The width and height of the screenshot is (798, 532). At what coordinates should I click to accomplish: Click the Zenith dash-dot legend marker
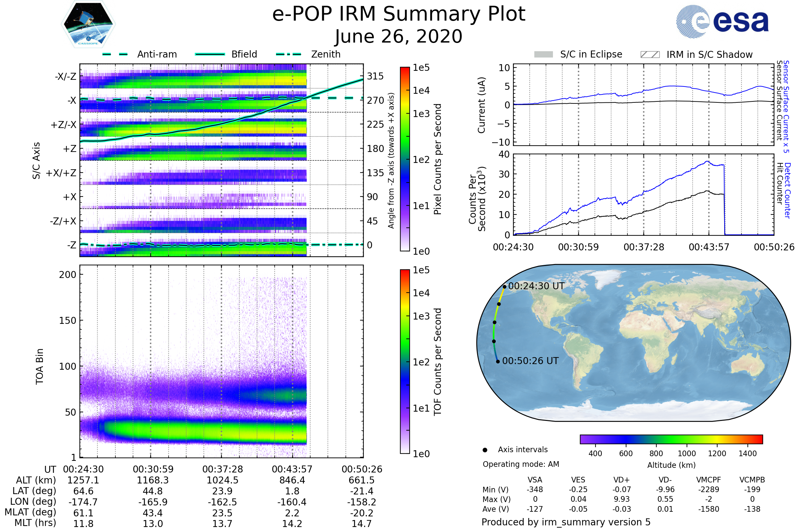(x=288, y=54)
